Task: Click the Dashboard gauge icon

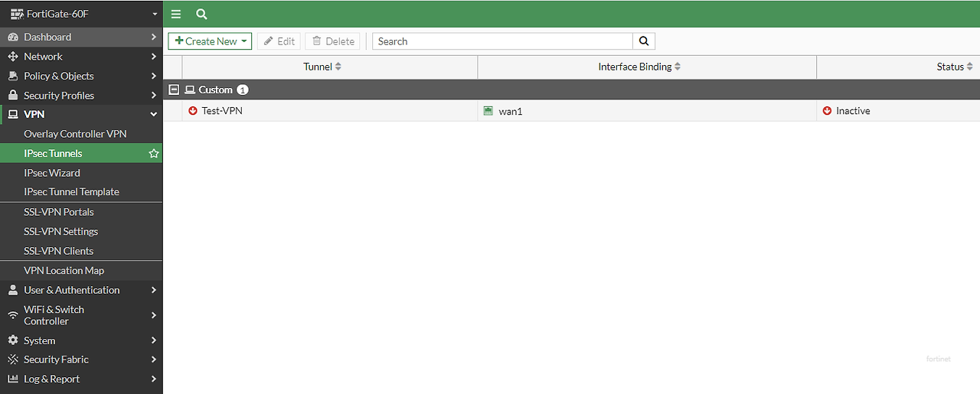Action: 13,37
